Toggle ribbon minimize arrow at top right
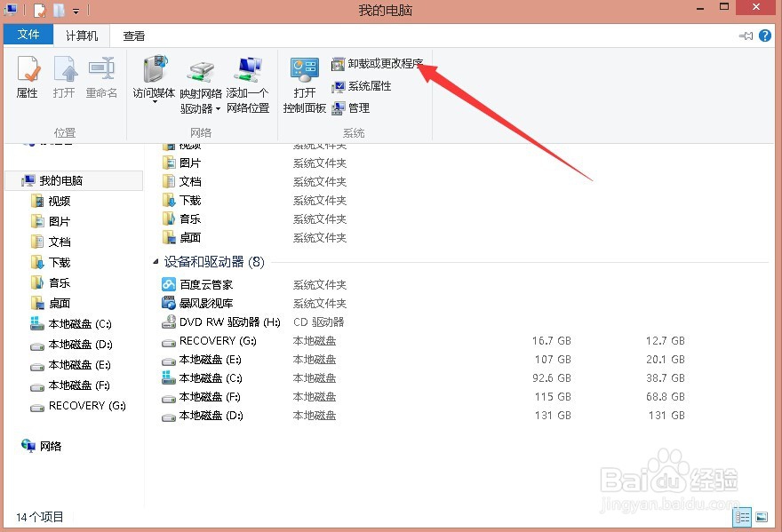This screenshot has height=532, width=782. click(747, 35)
